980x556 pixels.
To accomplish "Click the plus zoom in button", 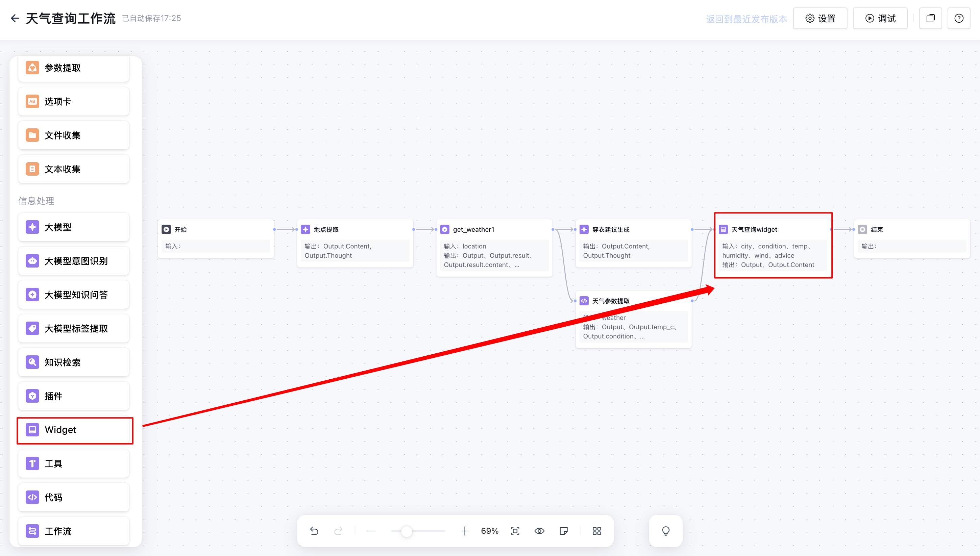I will coord(464,531).
